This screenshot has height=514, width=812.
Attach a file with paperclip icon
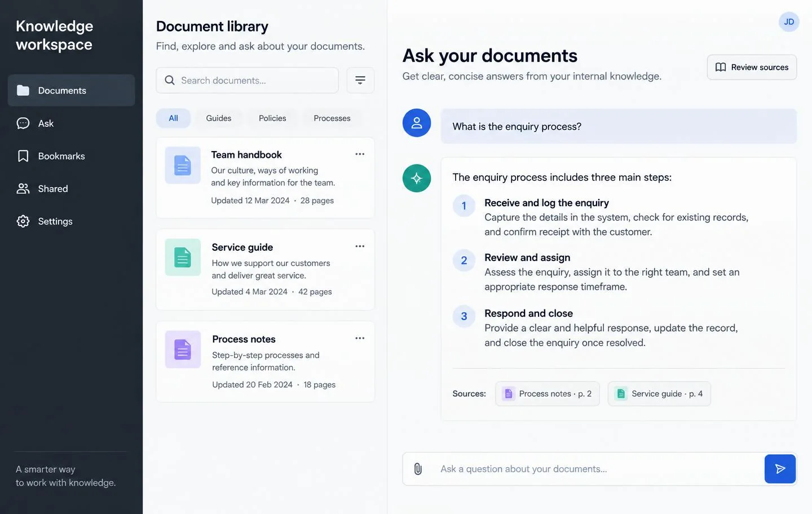coord(418,469)
